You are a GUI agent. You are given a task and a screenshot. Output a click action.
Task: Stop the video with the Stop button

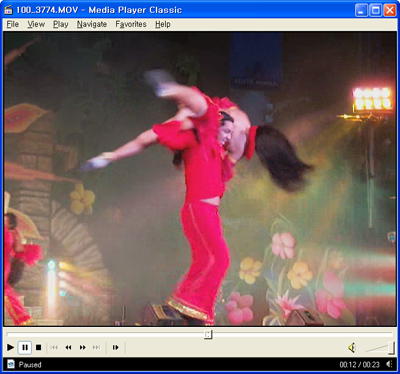[x=39, y=348]
